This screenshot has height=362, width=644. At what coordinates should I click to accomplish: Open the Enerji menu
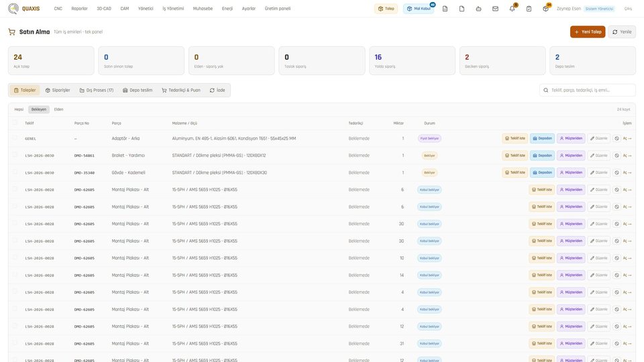[x=227, y=9]
